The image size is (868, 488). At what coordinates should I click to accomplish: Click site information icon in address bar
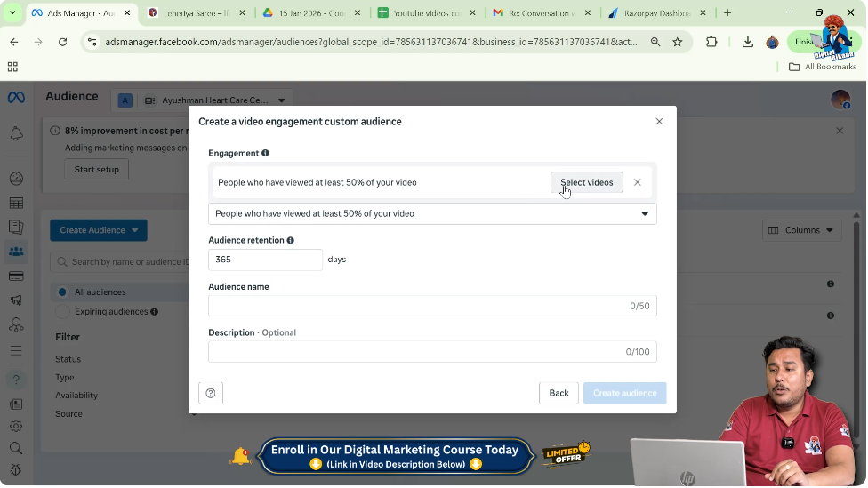pyautogui.click(x=92, y=42)
